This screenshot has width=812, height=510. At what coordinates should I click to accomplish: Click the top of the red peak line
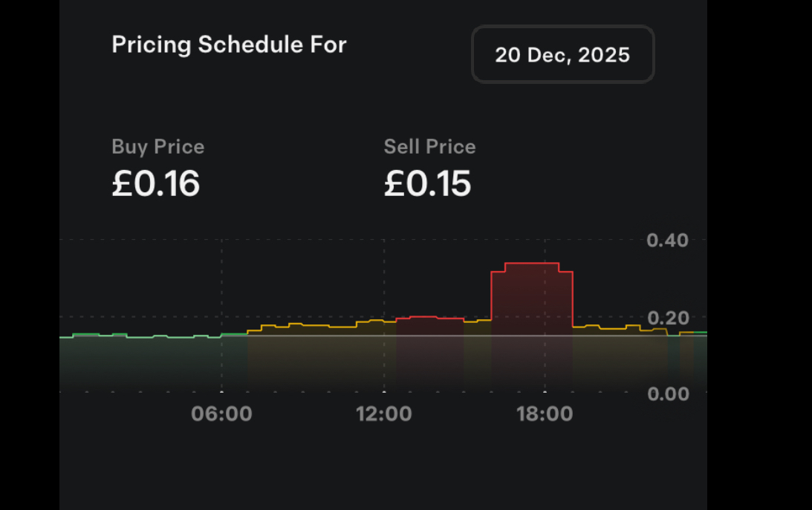[532, 264]
